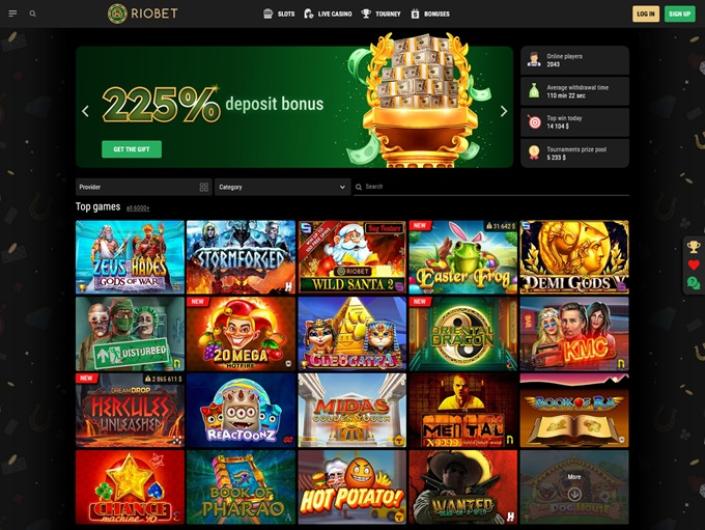Expand the Category dropdown
Screen dimensions: 705x530
(x=282, y=187)
